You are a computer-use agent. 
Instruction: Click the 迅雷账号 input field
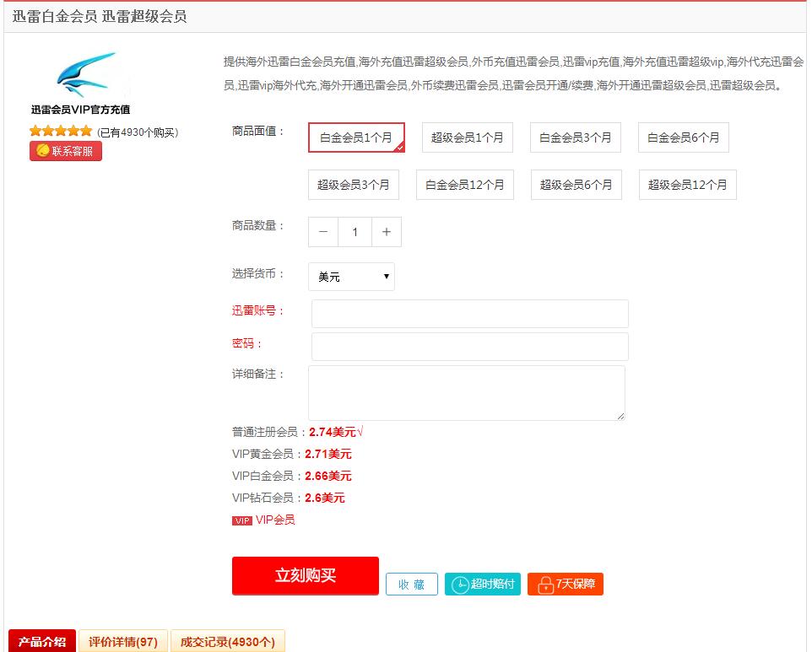point(470,314)
